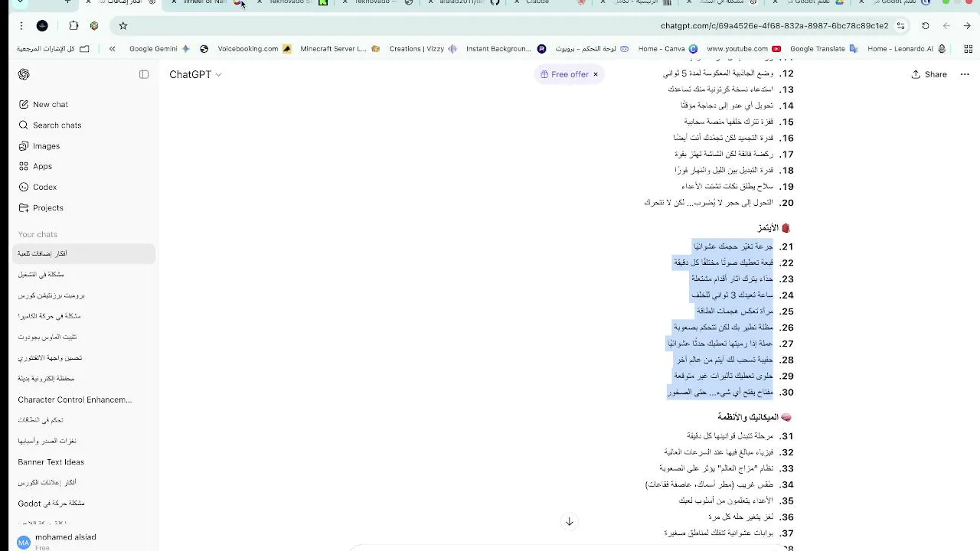Click list item 'مرحلة تتبدل قوانينها كل دقيقة'

[x=730, y=435]
